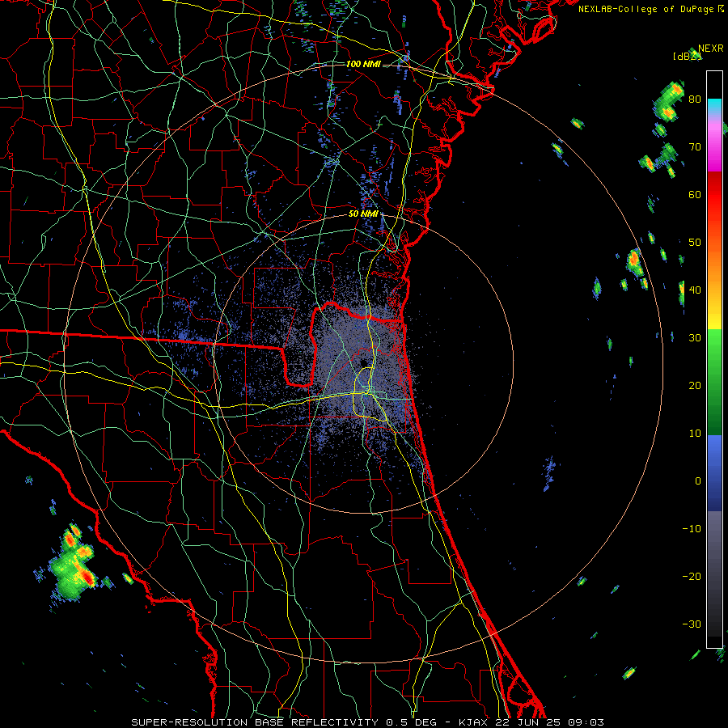Click the 0 value on the dBZ scale

point(698,481)
